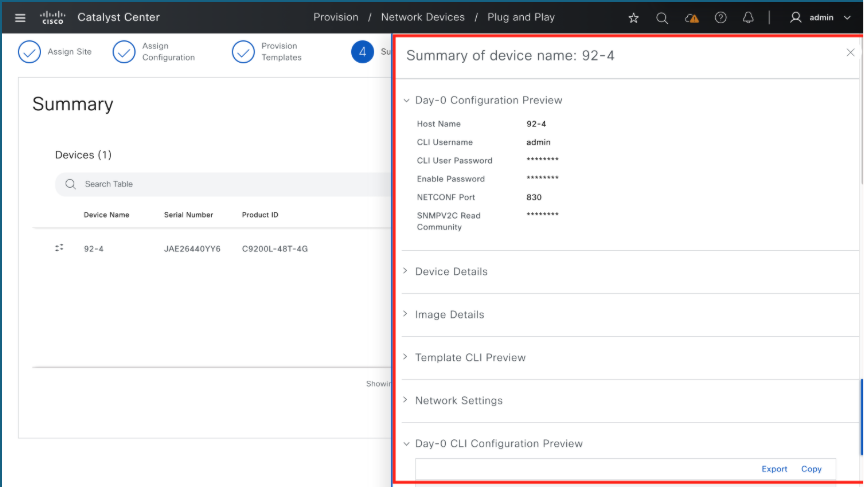Viewport: 864px width, 487px height.
Task: Click the Serial Number column header
Action: coord(188,215)
